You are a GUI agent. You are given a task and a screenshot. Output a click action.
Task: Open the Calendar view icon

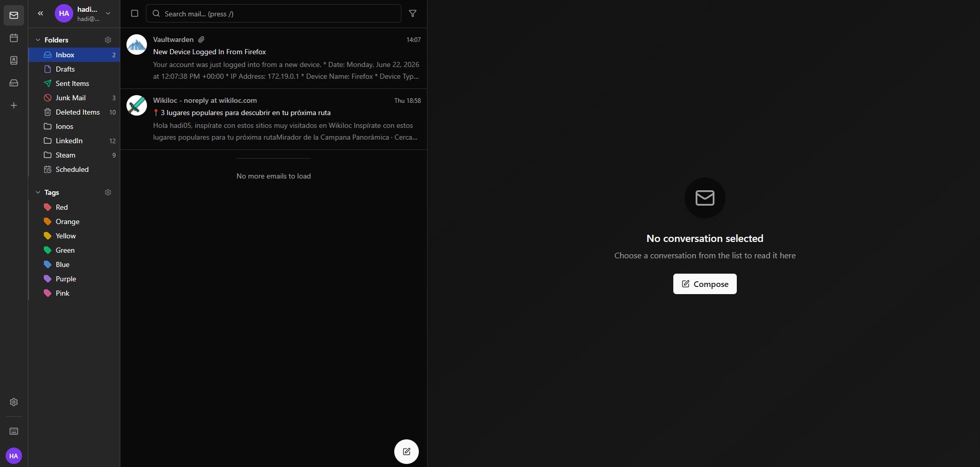[14, 38]
